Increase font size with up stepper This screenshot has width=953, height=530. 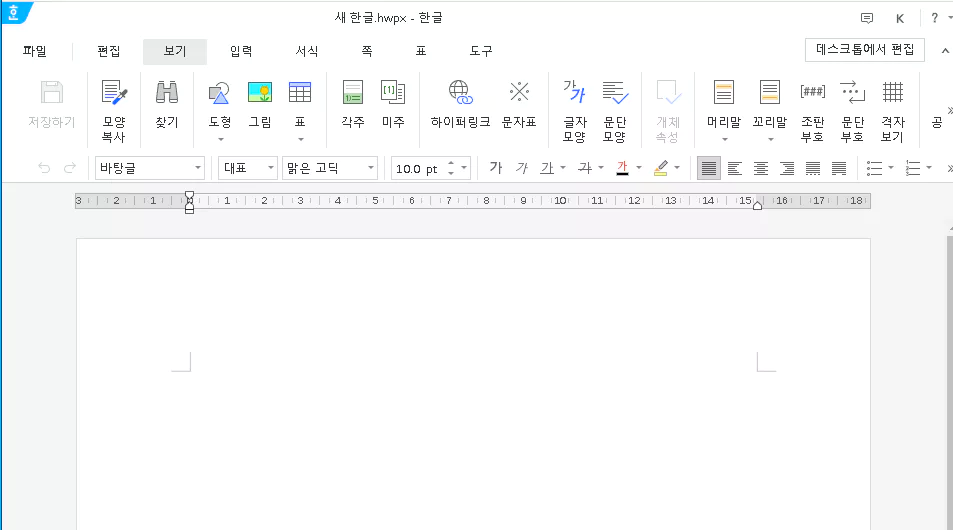[x=450, y=163]
